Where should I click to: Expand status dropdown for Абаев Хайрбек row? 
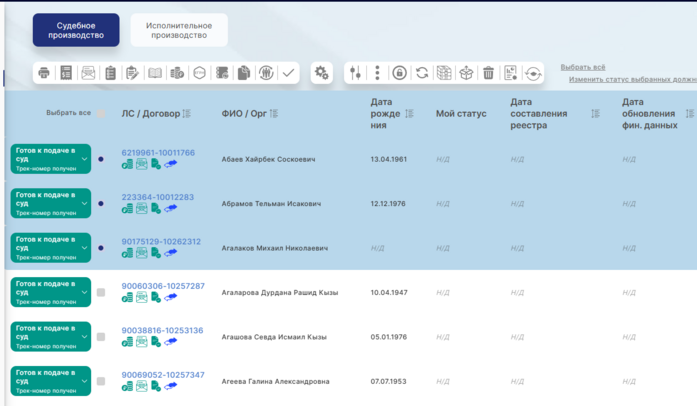click(x=84, y=160)
